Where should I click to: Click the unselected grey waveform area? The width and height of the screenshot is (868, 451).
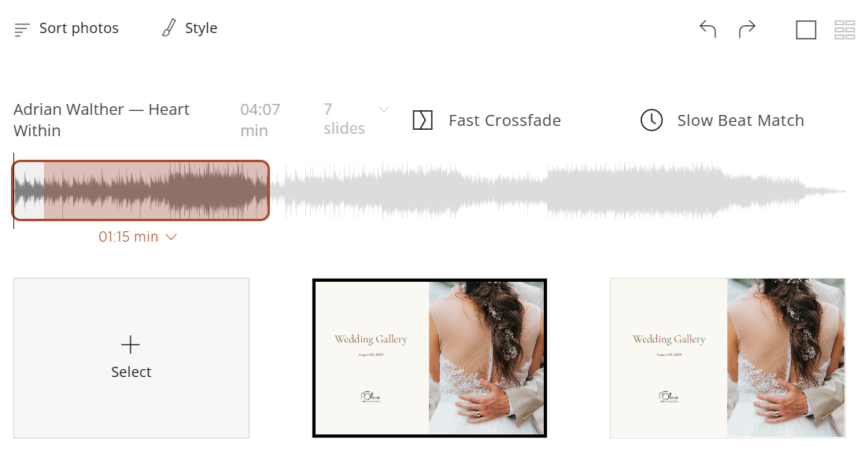pos(558,190)
